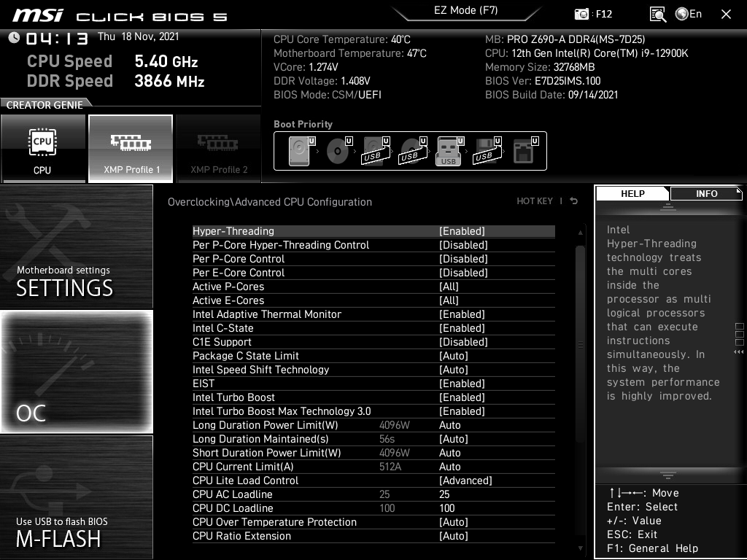
Task: Activate XMP Profile 2
Action: pos(219,149)
